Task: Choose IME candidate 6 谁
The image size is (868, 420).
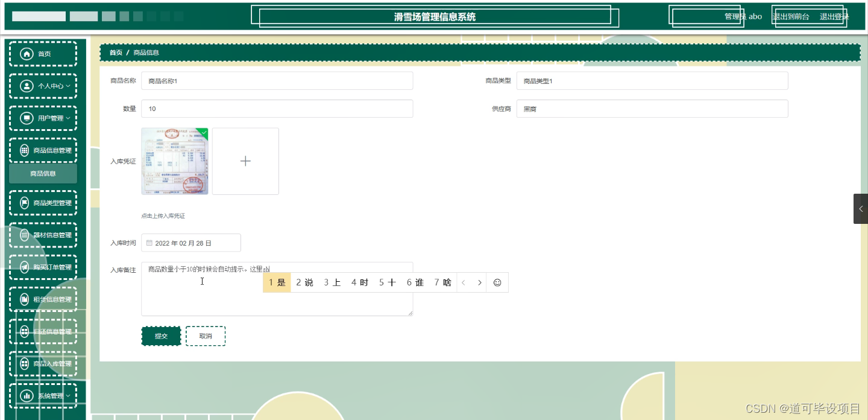Action: [x=415, y=282]
